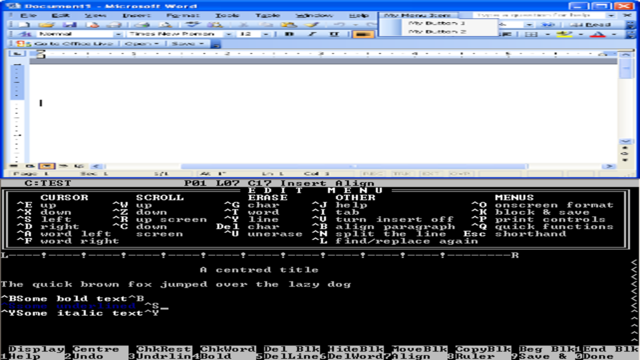
Task: Choose My Button 2 from the menu
Action: 437,31
